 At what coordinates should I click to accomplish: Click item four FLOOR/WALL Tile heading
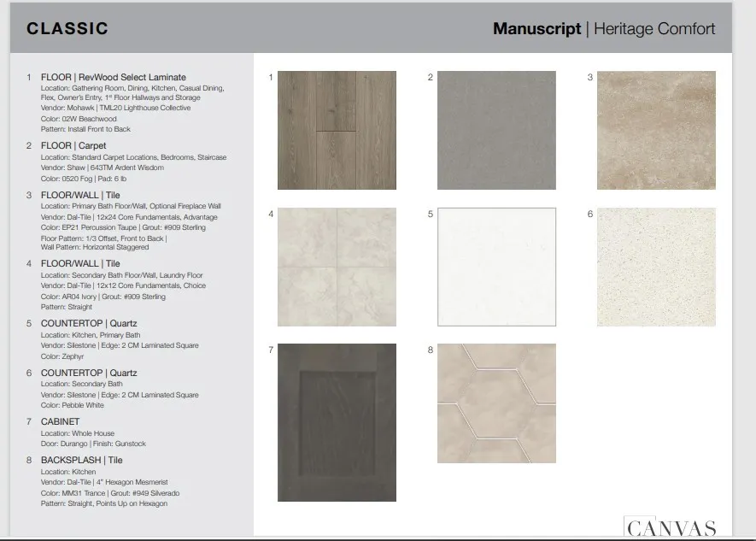click(x=80, y=264)
